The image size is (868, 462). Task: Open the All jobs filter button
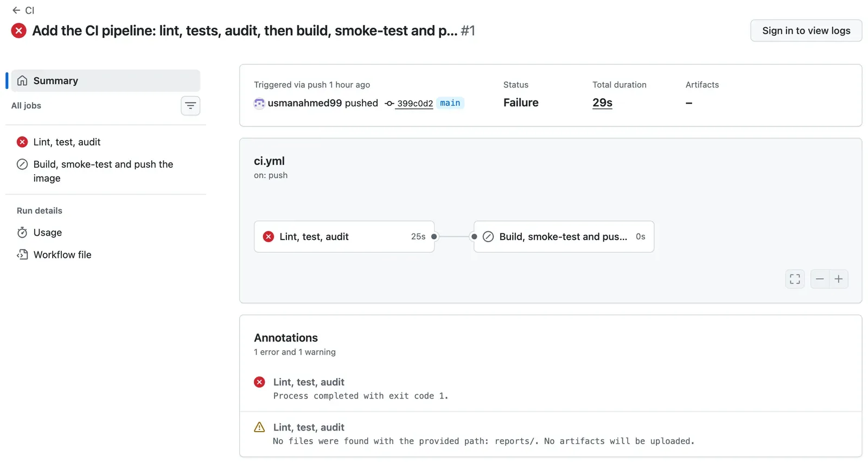[x=190, y=106]
